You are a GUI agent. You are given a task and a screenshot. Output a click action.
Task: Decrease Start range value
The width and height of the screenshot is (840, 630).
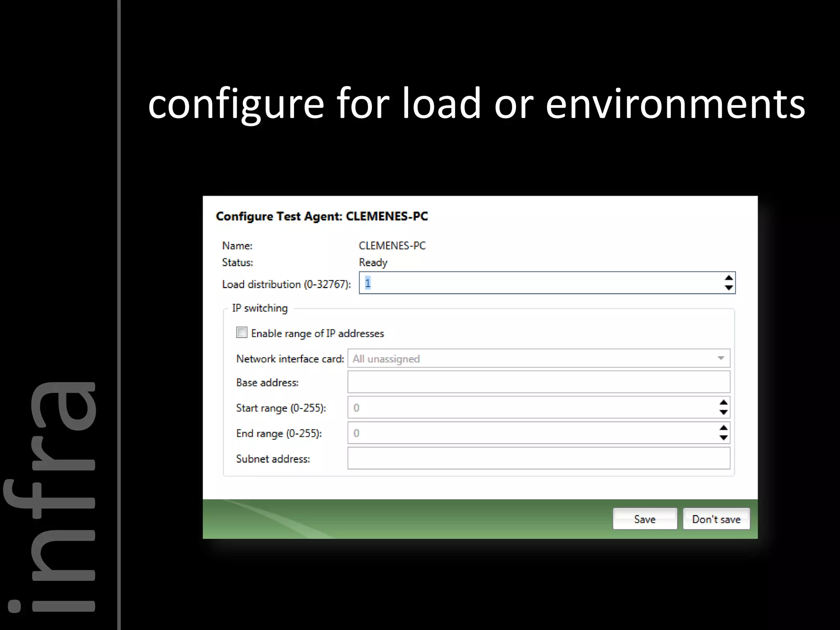pyautogui.click(x=724, y=413)
